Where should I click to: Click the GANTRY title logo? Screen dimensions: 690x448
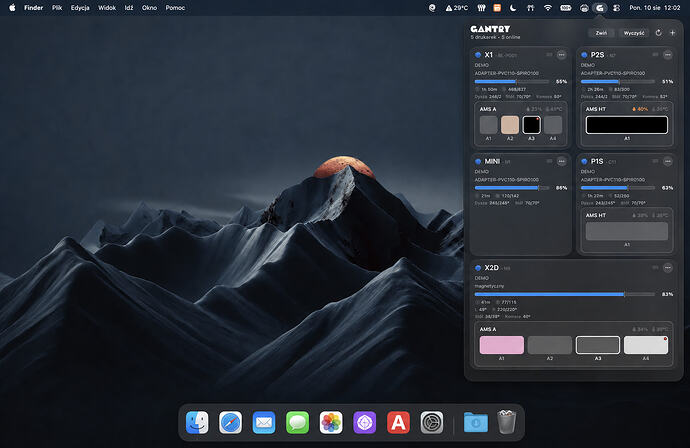490,29
